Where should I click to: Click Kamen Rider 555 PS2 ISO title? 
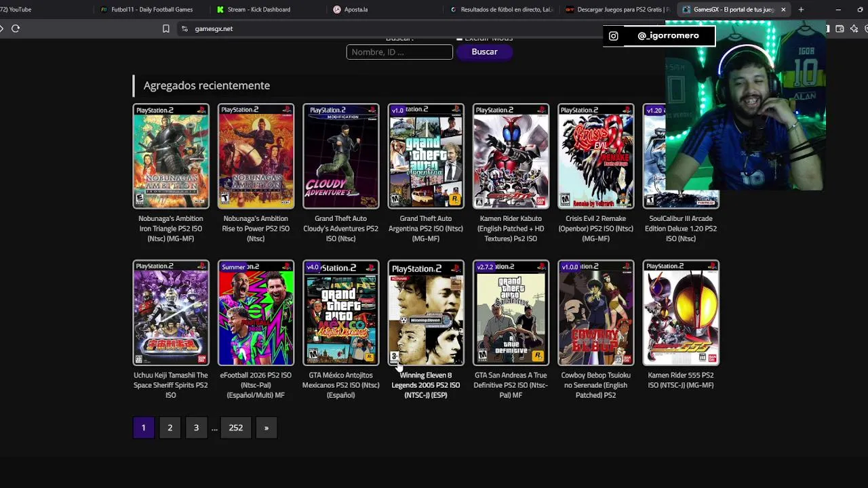[x=681, y=380]
